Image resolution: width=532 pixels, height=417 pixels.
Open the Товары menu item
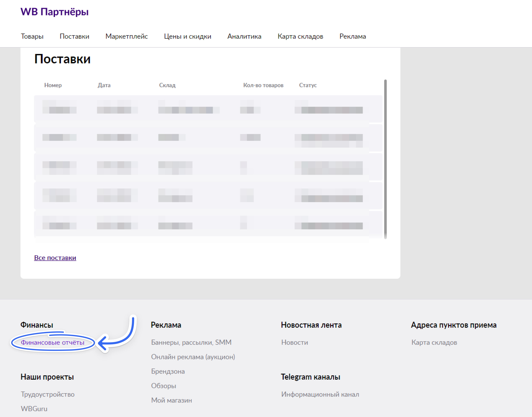32,36
